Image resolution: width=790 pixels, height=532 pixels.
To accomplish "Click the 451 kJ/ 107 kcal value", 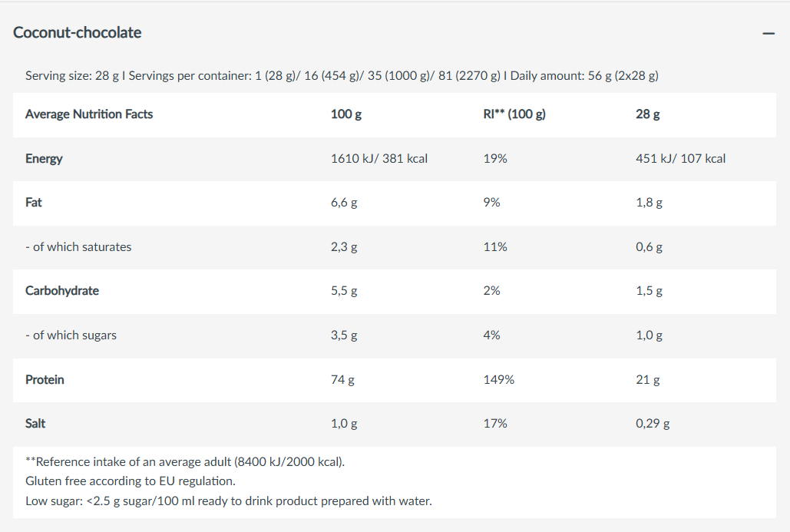I will [x=680, y=159].
